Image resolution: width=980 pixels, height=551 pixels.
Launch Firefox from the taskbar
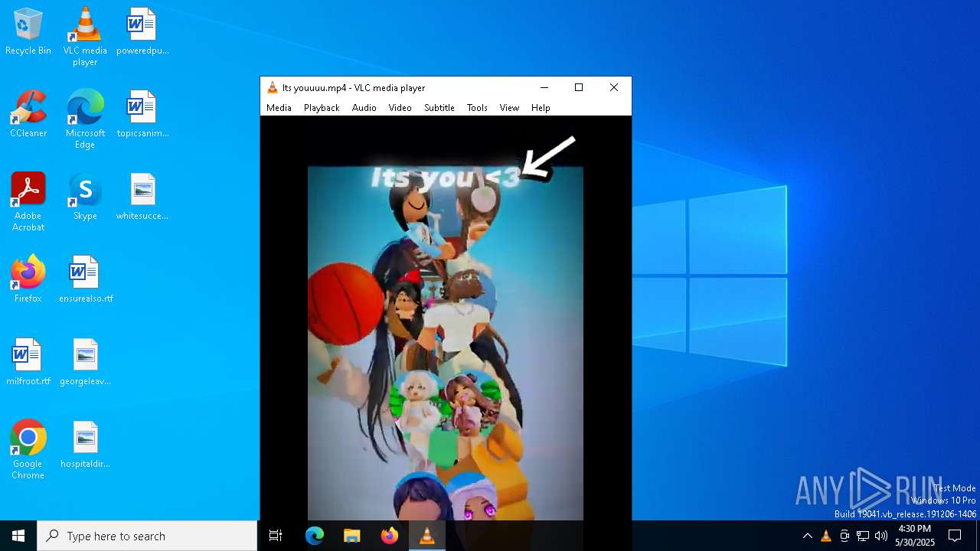[x=390, y=536]
